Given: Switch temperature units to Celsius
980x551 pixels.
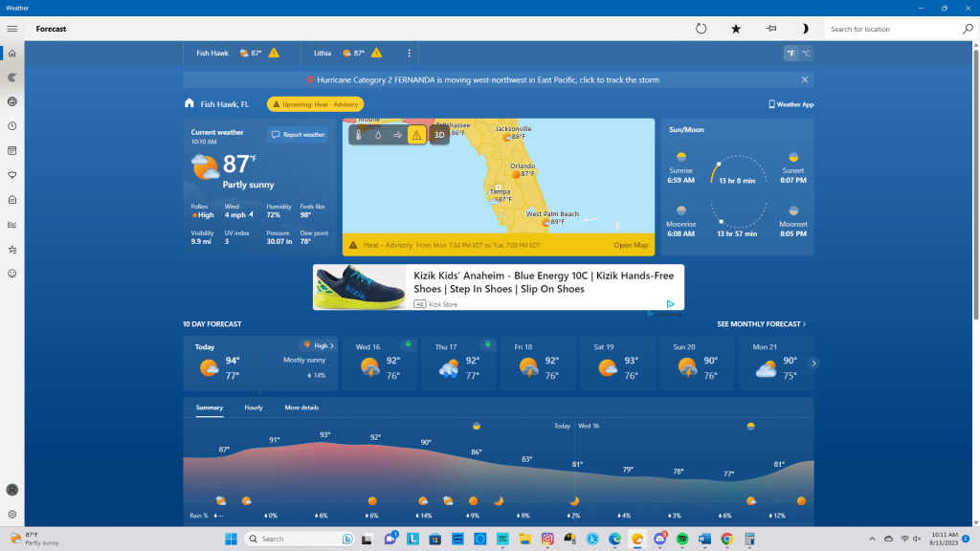Looking at the screenshot, I should (x=806, y=54).
